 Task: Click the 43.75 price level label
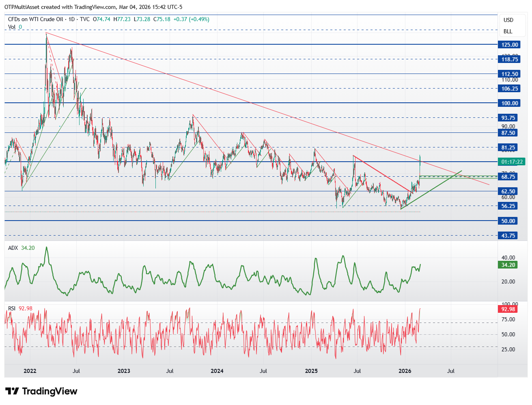(508, 236)
